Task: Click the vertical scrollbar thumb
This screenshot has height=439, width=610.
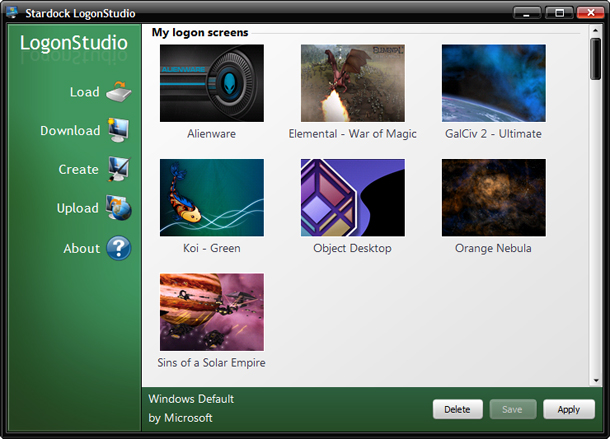Action: tap(595, 59)
